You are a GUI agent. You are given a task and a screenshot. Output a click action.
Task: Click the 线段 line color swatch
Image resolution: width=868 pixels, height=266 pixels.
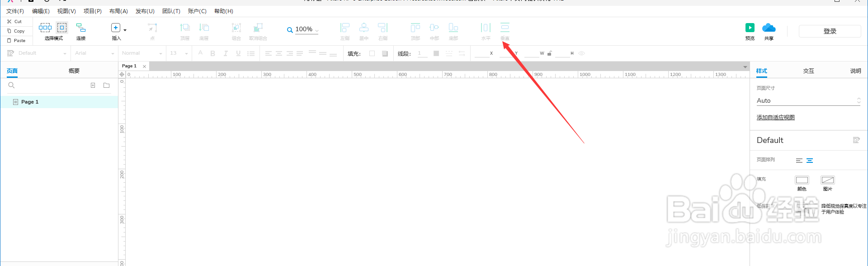pyautogui.click(x=436, y=53)
